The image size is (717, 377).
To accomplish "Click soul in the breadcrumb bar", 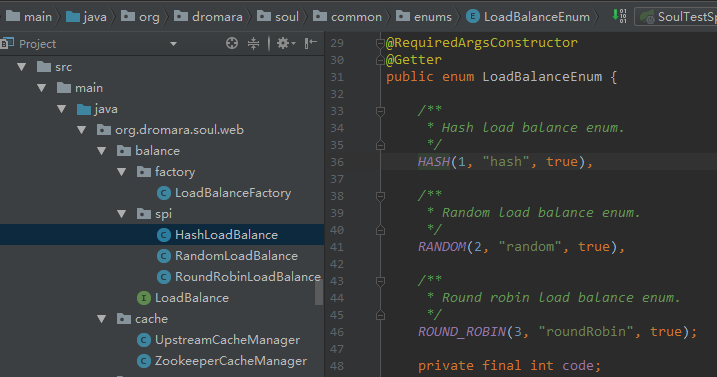I will click(287, 17).
